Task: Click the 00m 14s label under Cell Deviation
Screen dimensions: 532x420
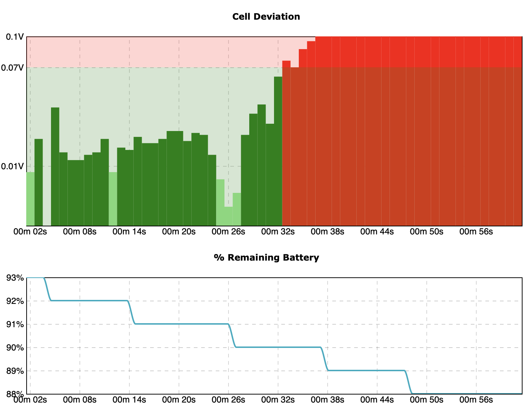Action: (129, 232)
